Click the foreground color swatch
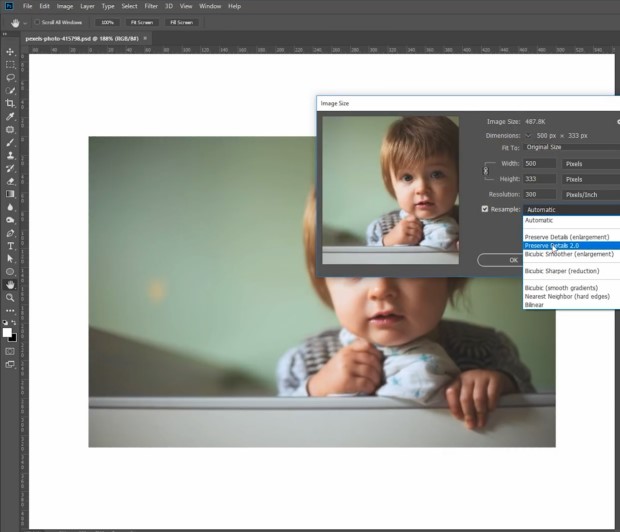 7,332
